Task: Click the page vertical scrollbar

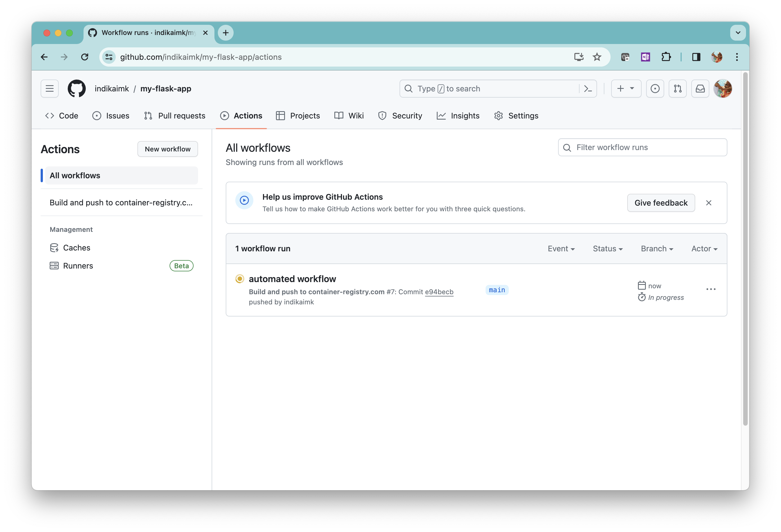Action: [745, 249]
